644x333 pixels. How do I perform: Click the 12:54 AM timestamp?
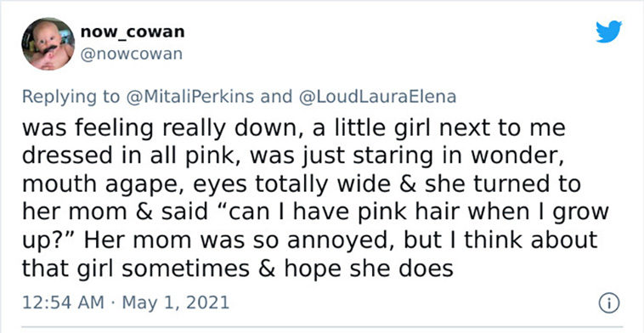point(62,303)
